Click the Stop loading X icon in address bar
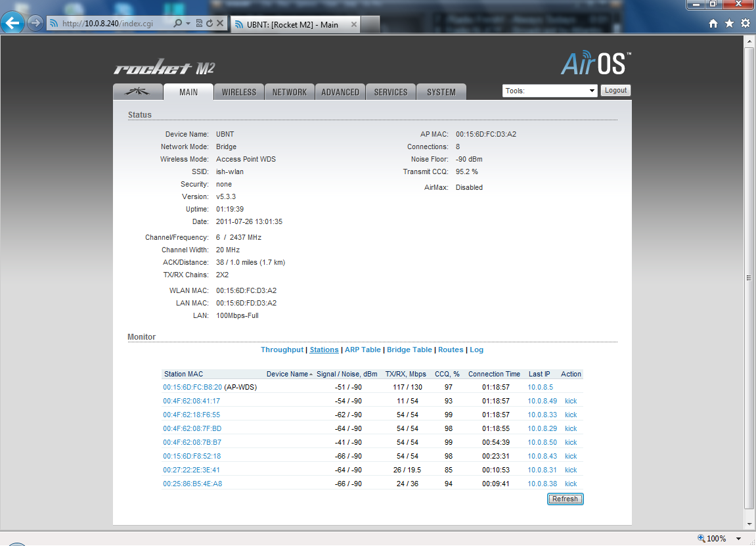This screenshot has height=546, width=756. tap(220, 24)
